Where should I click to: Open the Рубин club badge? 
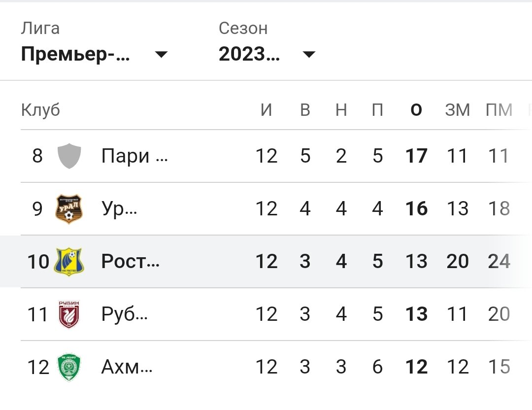pos(68,314)
